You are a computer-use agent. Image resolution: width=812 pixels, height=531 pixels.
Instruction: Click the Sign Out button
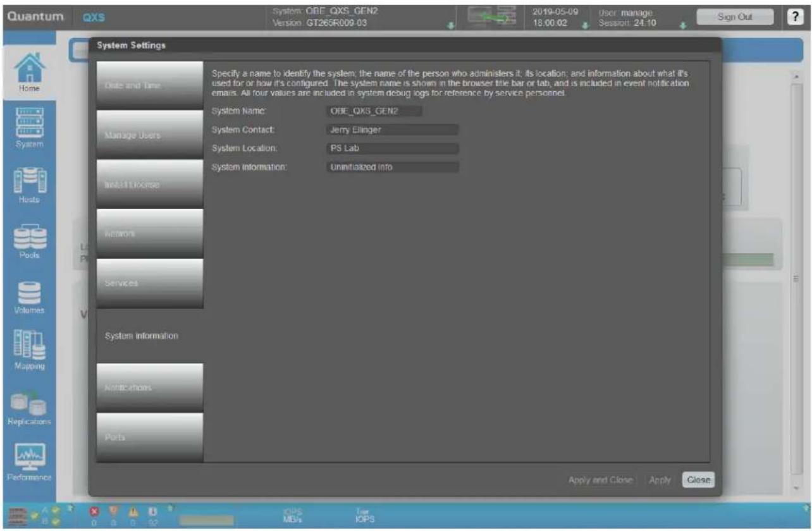click(734, 18)
